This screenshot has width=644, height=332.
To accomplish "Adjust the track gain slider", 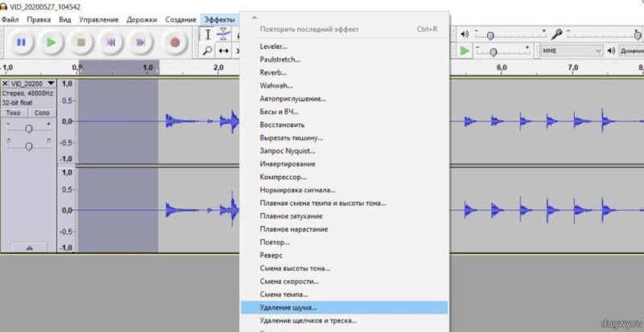I will (x=28, y=129).
